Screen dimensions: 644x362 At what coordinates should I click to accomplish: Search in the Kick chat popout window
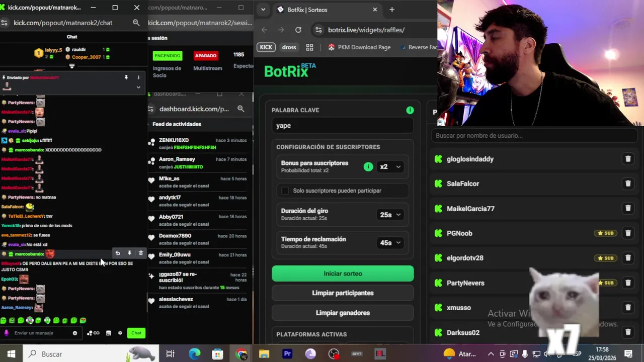coord(136,23)
